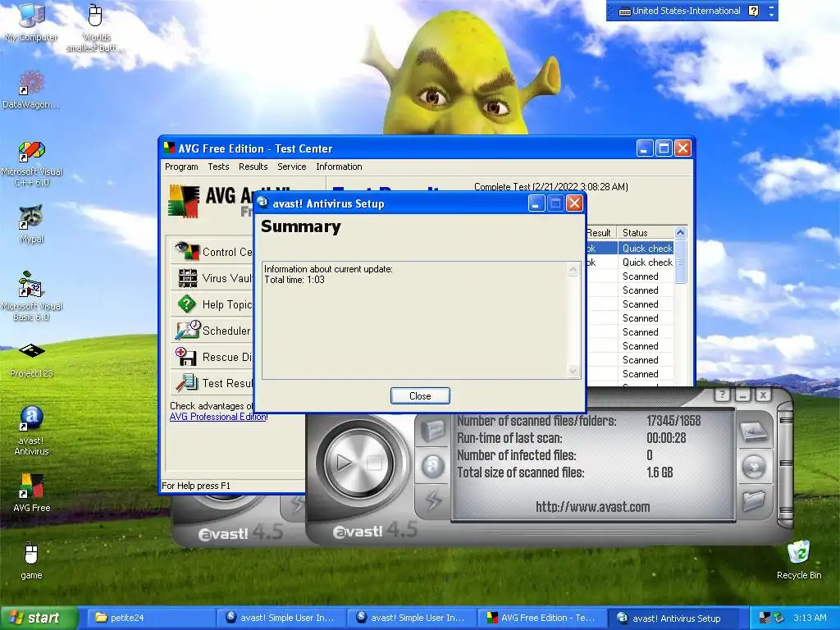Click AVG results scrollbar up arrow
The image size is (840, 630).
click(x=680, y=232)
